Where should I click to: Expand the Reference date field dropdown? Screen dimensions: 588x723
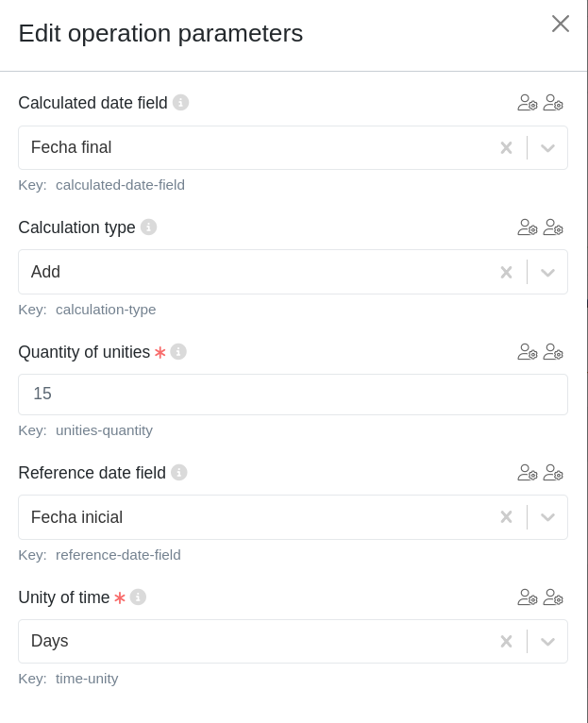[547, 517]
